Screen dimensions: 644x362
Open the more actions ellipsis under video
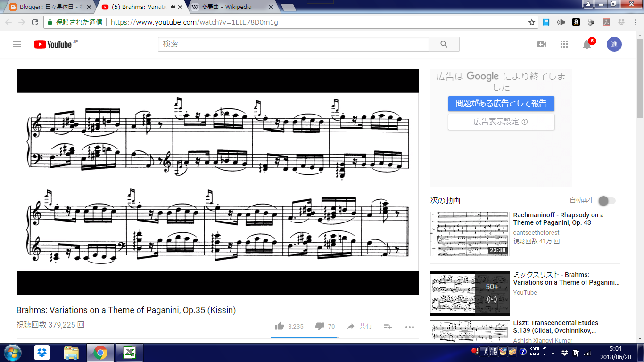tap(410, 327)
